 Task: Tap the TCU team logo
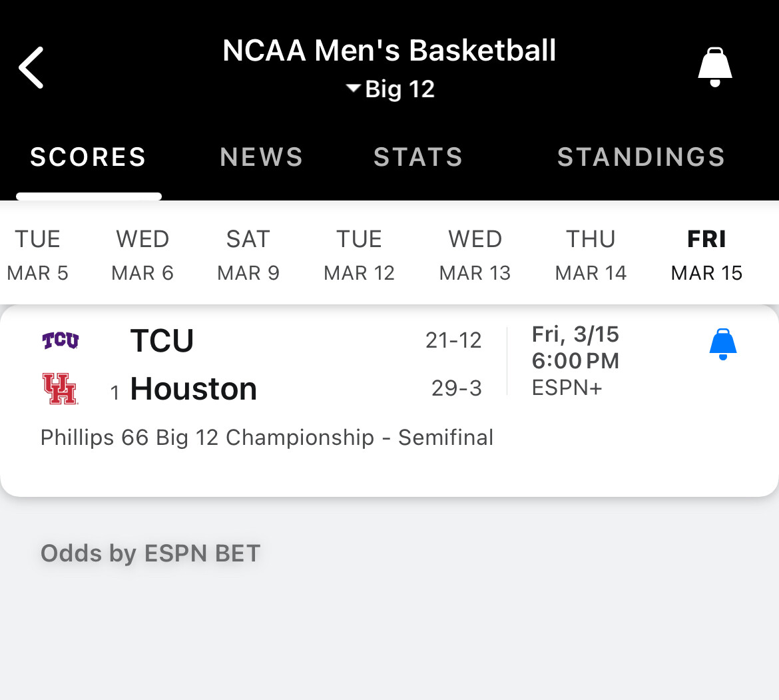61,340
